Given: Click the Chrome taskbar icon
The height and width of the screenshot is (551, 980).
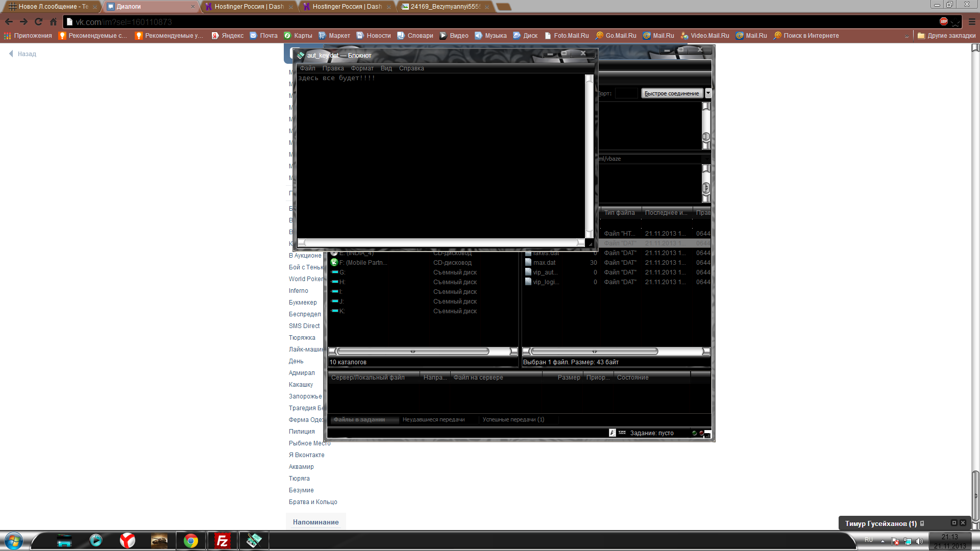Looking at the screenshot, I should [x=191, y=541].
